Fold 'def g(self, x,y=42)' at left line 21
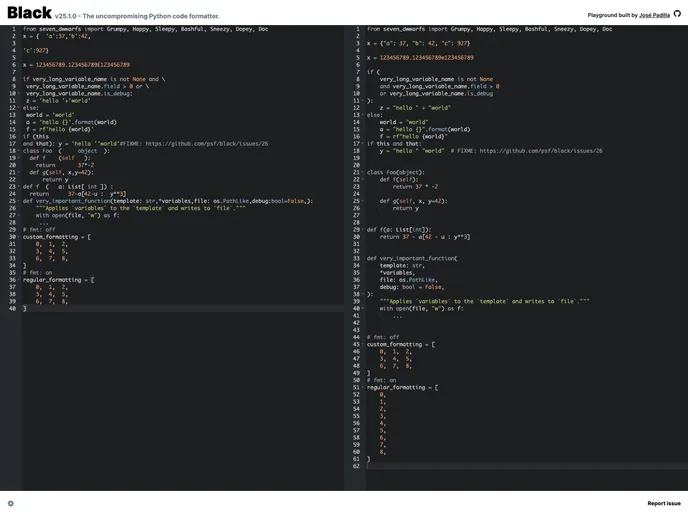Image resolution: width=688 pixels, height=512 pixels. 19,172
